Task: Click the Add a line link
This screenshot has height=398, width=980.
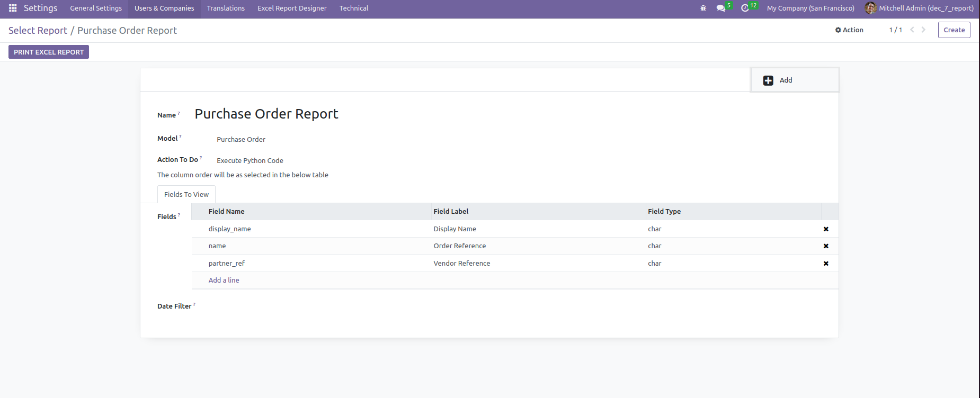Action: point(224,281)
